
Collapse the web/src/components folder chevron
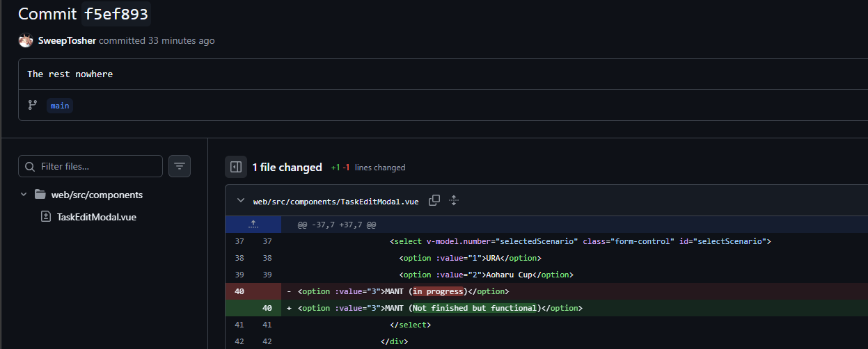[24, 195]
